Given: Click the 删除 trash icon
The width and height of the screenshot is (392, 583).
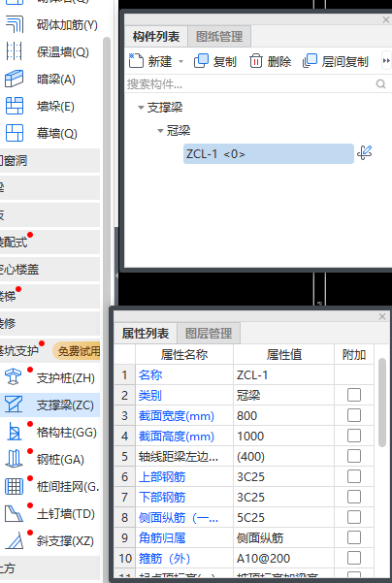Looking at the screenshot, I should click(255, 60).
